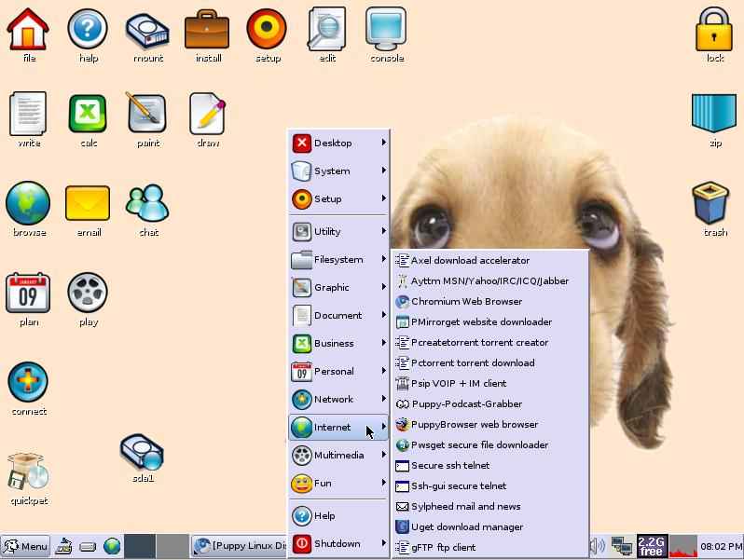Launch the connect desktop icon
This screenshot has height=560, width=744.
28,382
